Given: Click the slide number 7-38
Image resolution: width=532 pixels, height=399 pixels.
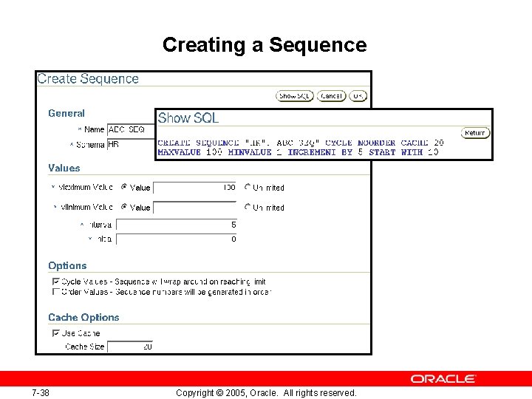Looking at the screenshot, I should tap(41, 392).
